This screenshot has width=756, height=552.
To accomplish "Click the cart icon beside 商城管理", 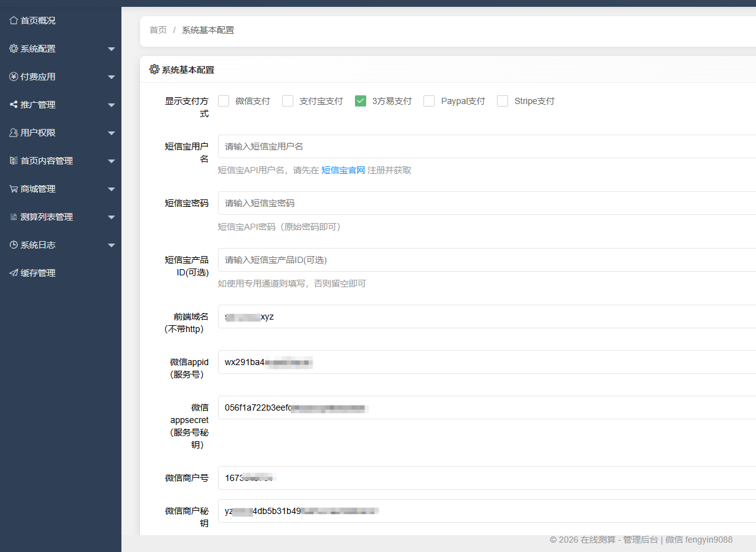I will [14, 189].
